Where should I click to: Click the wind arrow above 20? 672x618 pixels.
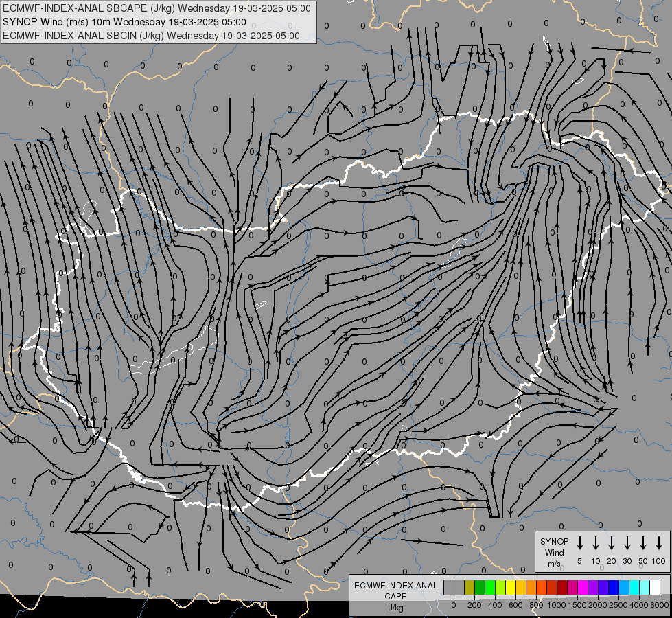tap(611, 543)
